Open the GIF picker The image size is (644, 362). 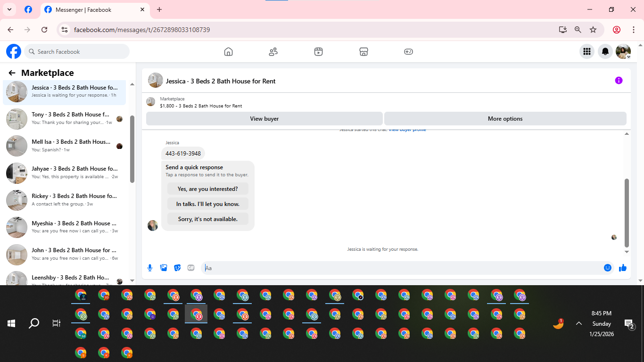(x=191, y=268)
